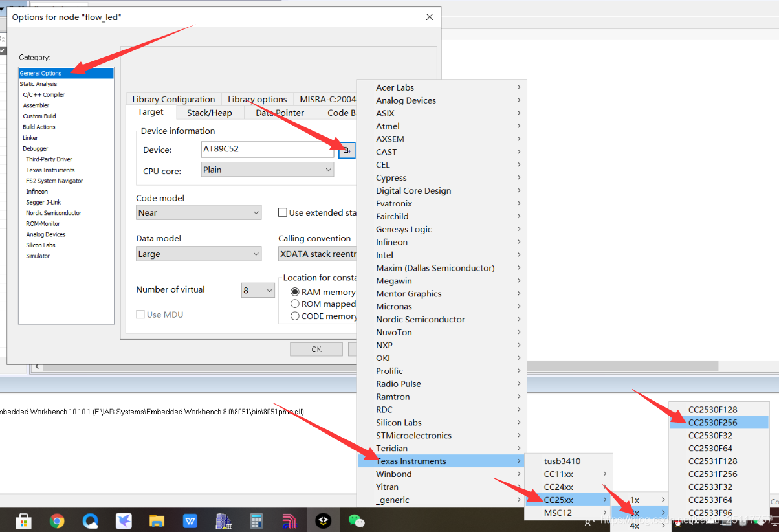Select Static Analysis in the Category list

66,84
